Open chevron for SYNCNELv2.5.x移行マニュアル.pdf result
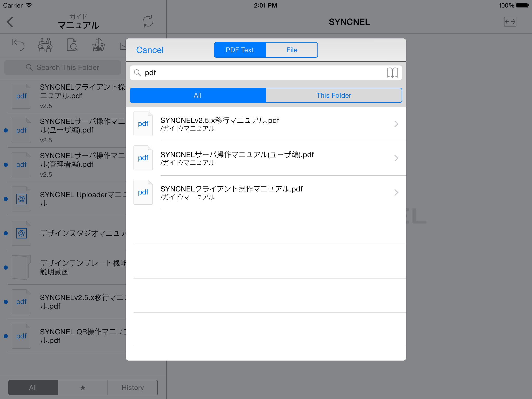The height and width of the screenshot is (399, 532). (396, 124)
